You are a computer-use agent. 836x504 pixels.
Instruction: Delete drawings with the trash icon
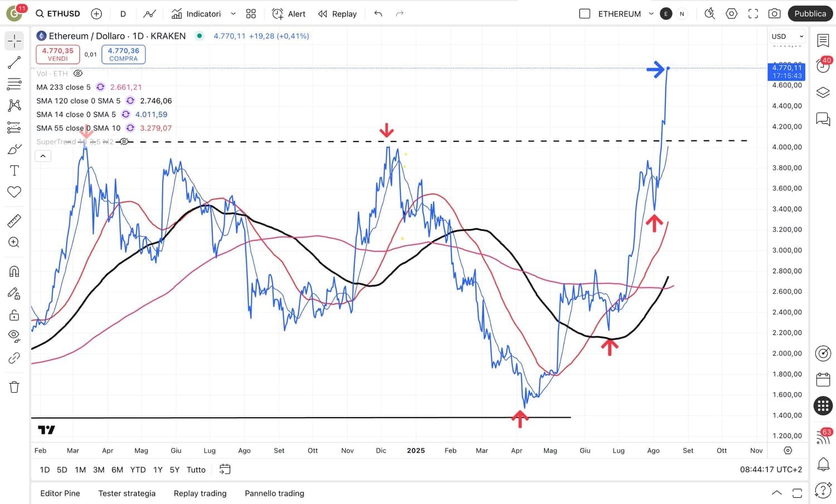coord(14,387)
